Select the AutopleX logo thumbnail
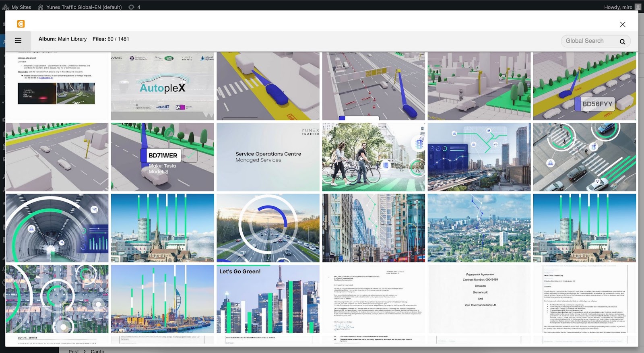Viewport: 644px width, 353px height. (x=163, y=86)
